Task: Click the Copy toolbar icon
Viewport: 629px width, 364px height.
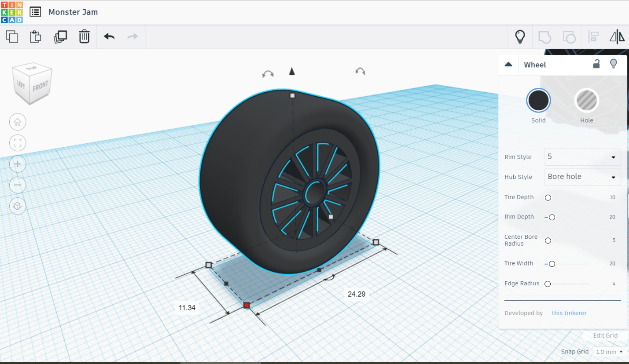Action: coord(12,36)
